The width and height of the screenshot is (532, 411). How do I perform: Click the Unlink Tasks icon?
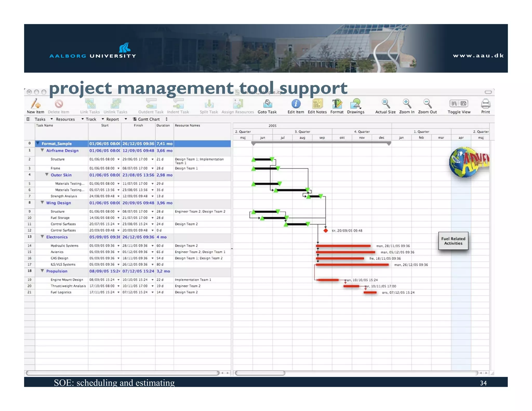coord(116,104)
